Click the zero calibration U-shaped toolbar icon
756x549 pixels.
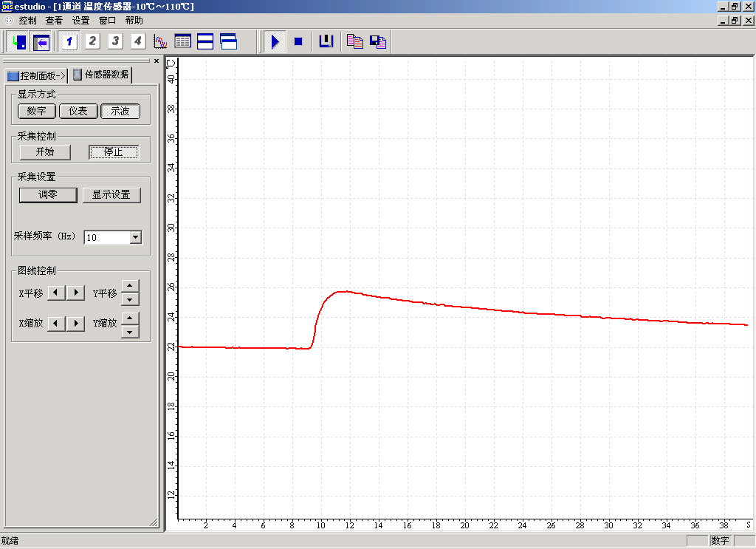point(326,41)
